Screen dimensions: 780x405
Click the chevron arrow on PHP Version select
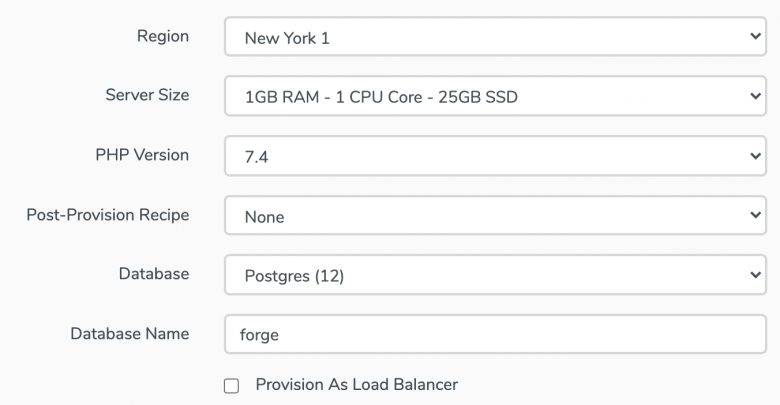click(x=755, y=156)
